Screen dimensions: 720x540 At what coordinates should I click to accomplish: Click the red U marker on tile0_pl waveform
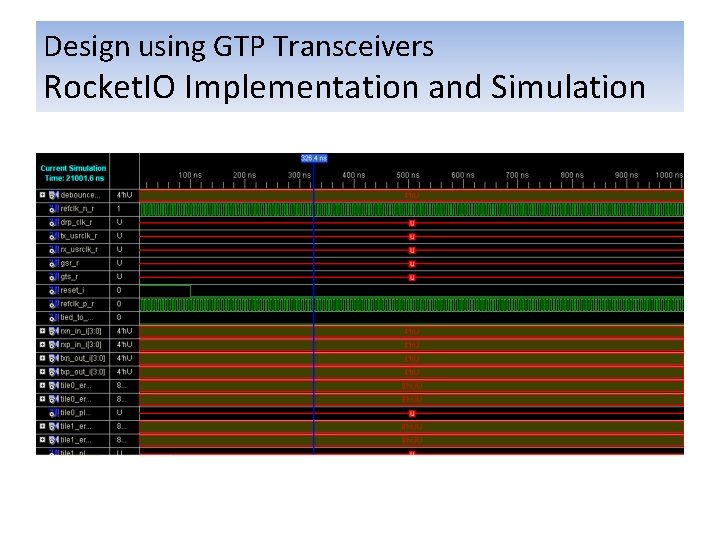[x=412, y=413]
